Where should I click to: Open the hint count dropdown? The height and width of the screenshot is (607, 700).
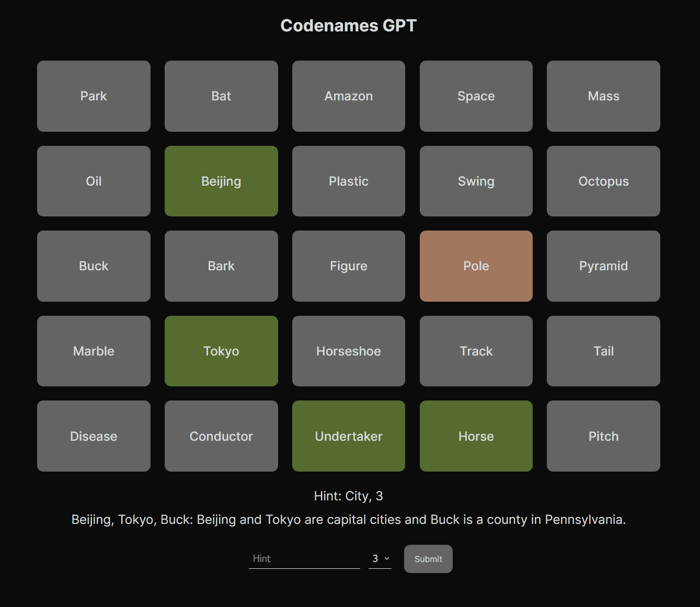pos(380,559)
